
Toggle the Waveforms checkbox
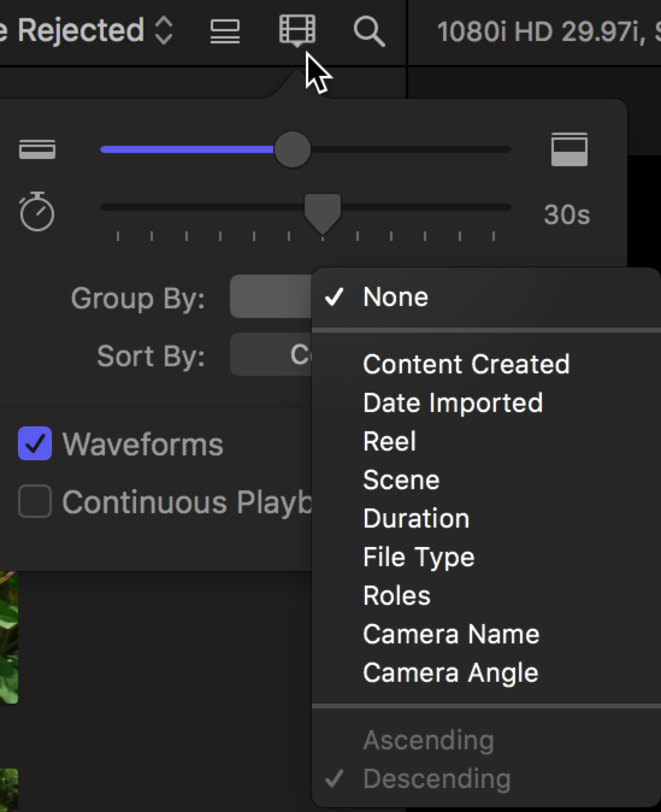pos(35,443)
